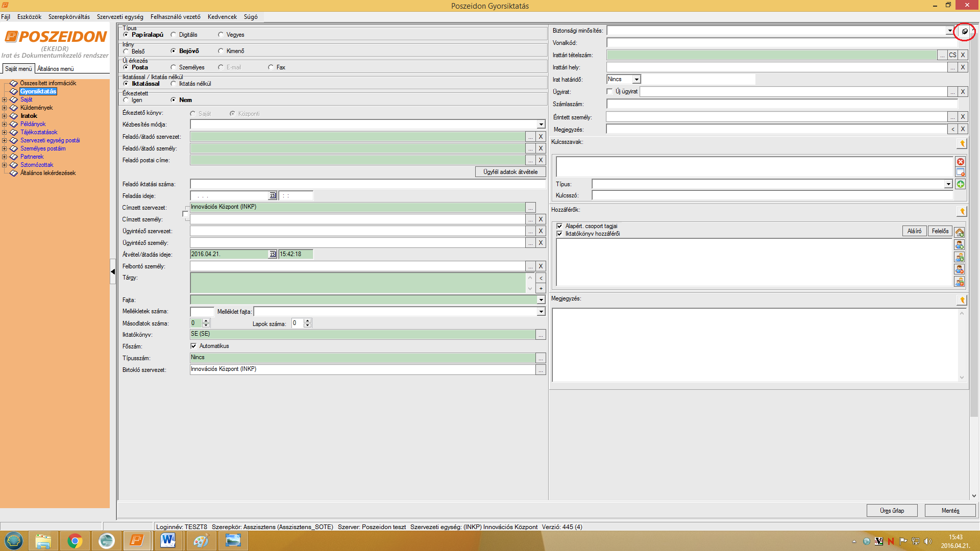The image size is (980, 551).
Task: Open Eszközök menu
Action: pos(29,17)
